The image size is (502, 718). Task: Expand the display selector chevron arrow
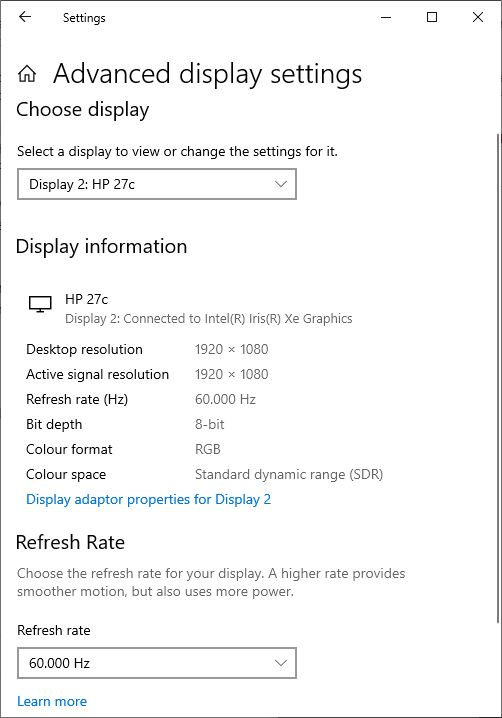click(281, 184)
